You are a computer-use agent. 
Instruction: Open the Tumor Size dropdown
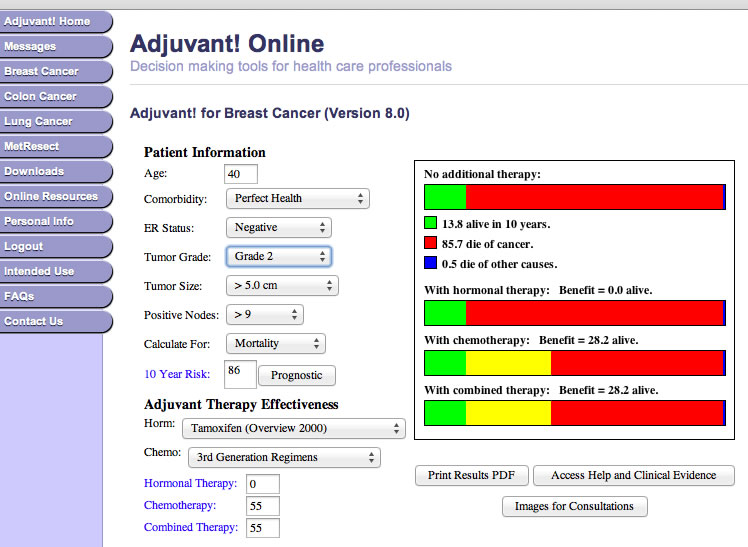(282, 286)
